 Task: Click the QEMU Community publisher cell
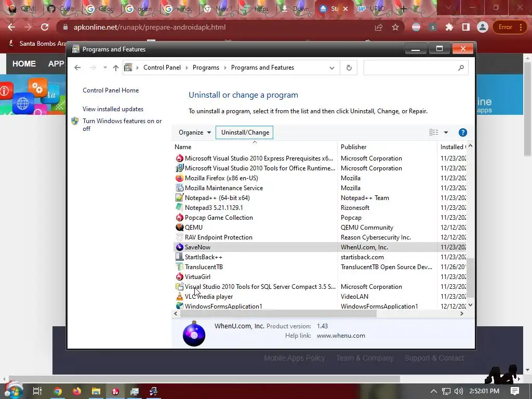coord(367,228)
